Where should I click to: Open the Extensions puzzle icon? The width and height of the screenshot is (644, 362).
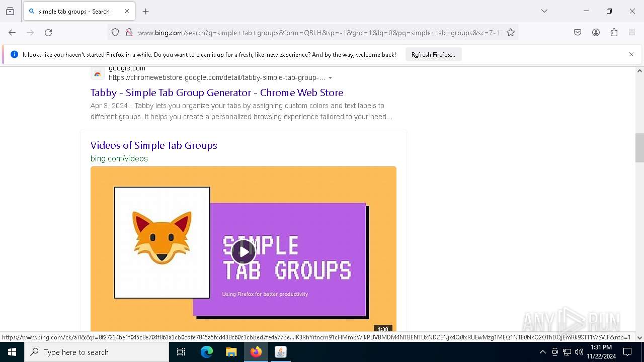pyautogui.click(x=614, y=33)
